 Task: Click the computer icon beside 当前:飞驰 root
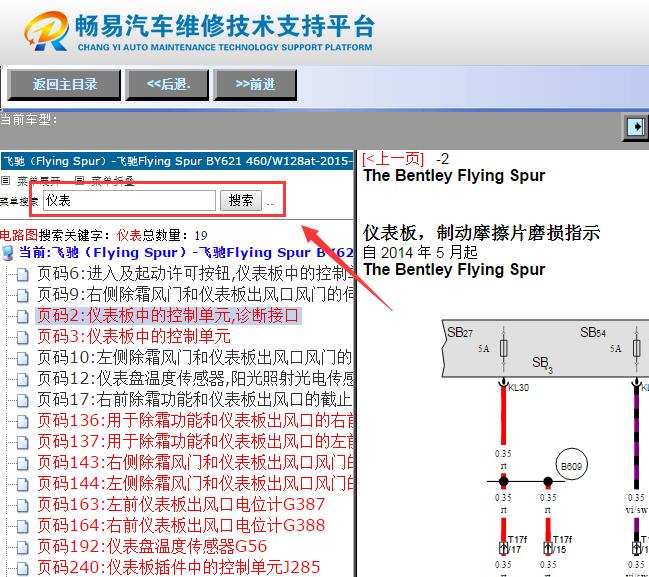[x=7, y=253]
